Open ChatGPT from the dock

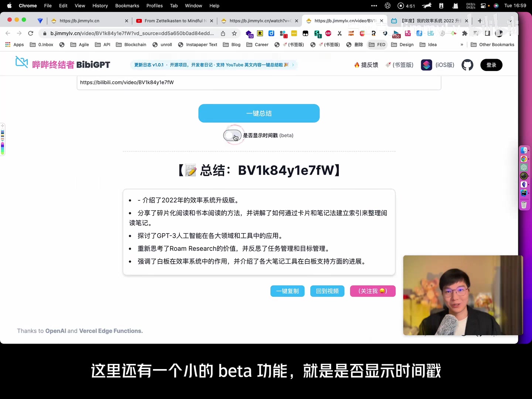[524, 167]
